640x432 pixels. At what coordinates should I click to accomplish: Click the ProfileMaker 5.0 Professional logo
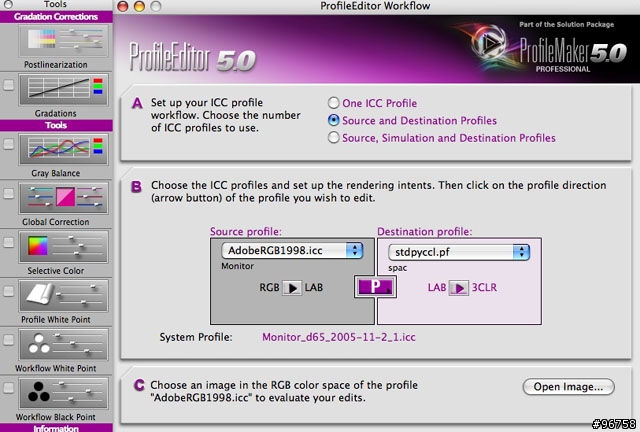[547, 48]
